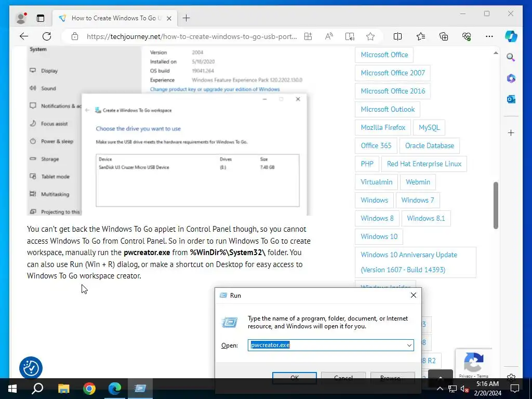
Task: Click the muted volume tray icon
Action: [x=464, y=389]
